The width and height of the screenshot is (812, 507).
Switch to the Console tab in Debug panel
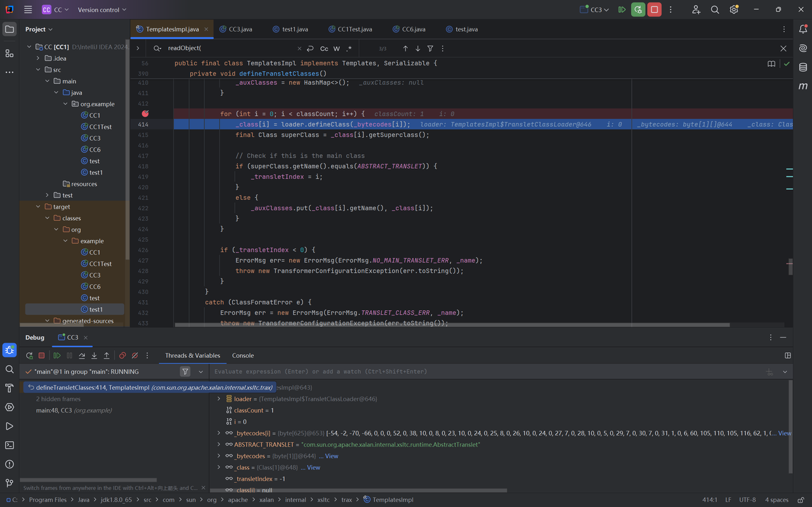click(x=243, y=355)
